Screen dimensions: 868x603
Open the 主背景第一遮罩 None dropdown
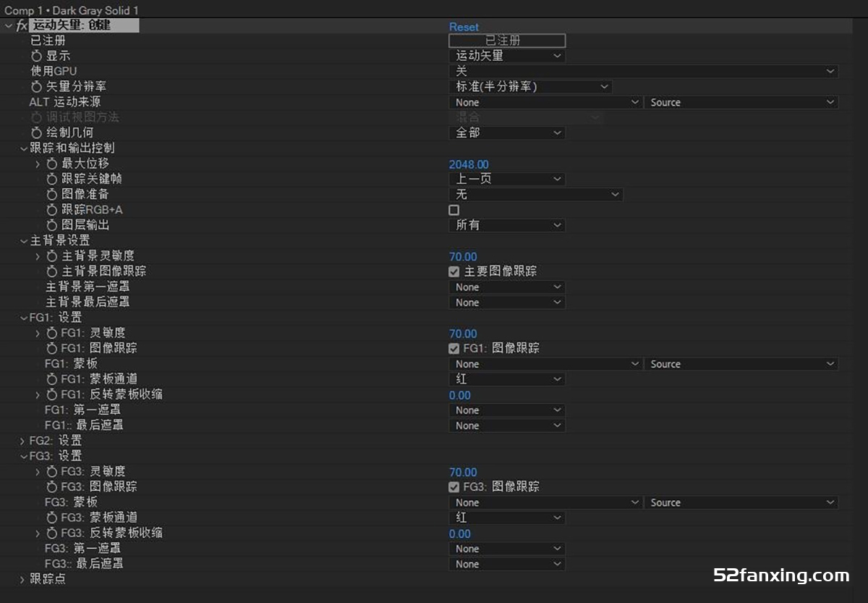click(507, 287)
